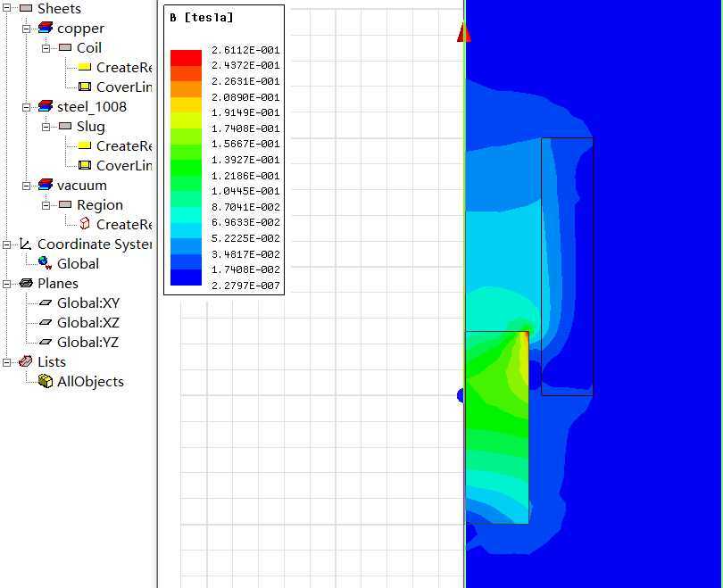Click the red axis arrow marker
Image resolution: width=723 pixels, height=588 pixels.
(x=464, y=33)
